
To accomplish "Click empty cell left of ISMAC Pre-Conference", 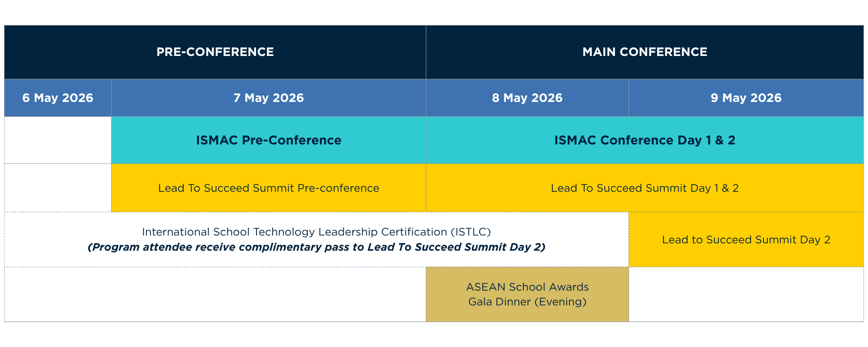I will point(58,140).
